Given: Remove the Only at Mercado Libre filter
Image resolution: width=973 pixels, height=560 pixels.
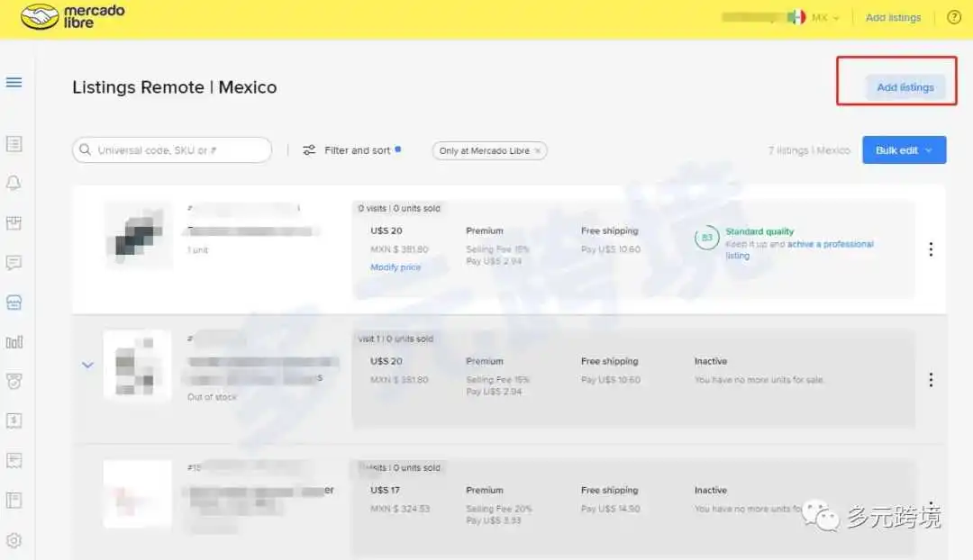Looking at the screenshot, I should click(537, 150).
